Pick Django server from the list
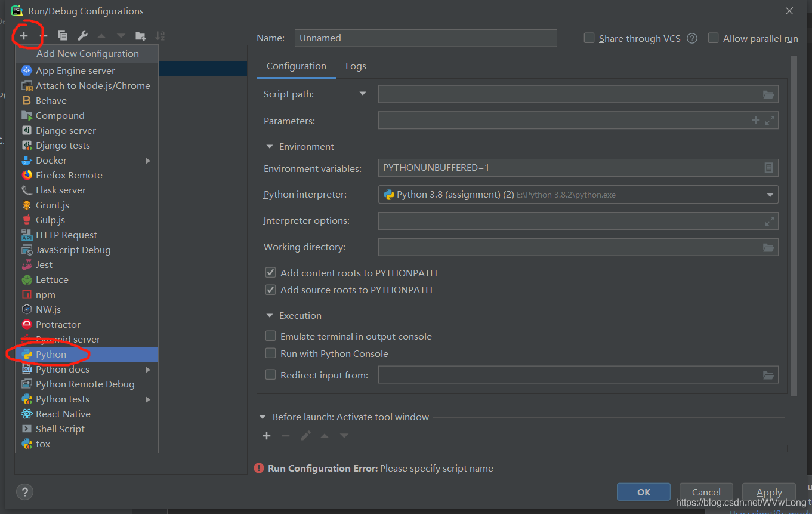 (x=87, y=130)
